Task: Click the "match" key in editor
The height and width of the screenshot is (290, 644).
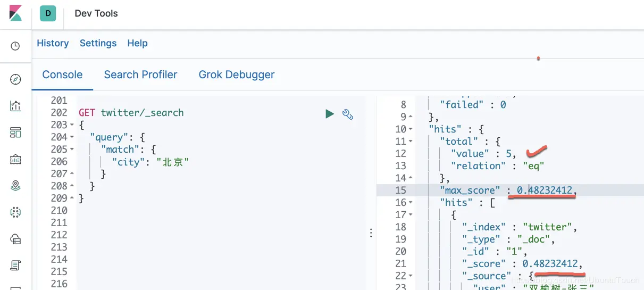Action: pyautogui.click(x=120, y=150)
